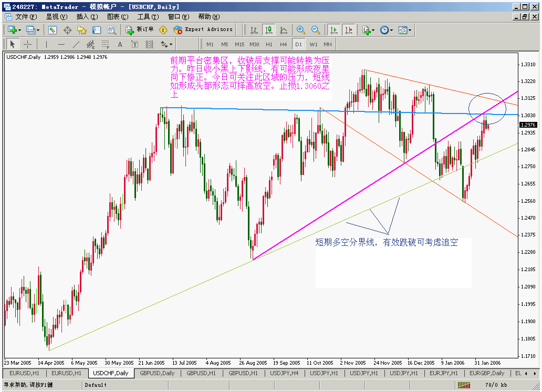The image size is (542, 392).
Task: Open the 帮助(H) menu
Action: pyautogui.click(x=209, y=17)
